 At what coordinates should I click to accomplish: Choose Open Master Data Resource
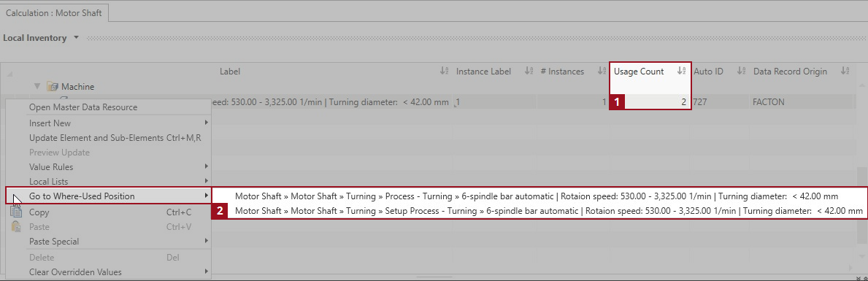point(83,107)
